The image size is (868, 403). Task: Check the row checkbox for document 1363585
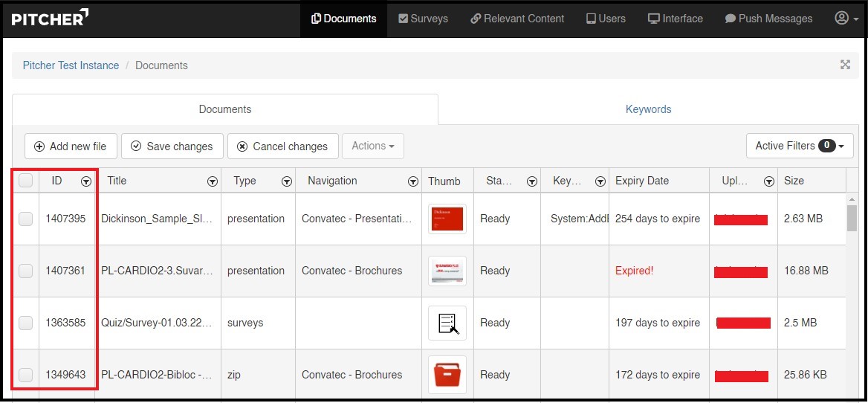coord(25,323)
